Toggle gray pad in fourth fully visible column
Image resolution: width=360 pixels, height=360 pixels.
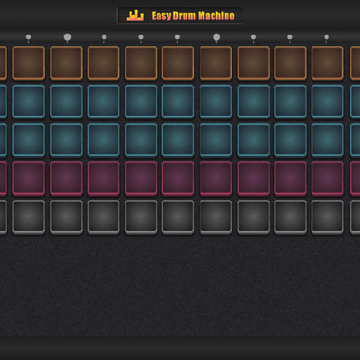pos(141,217)
